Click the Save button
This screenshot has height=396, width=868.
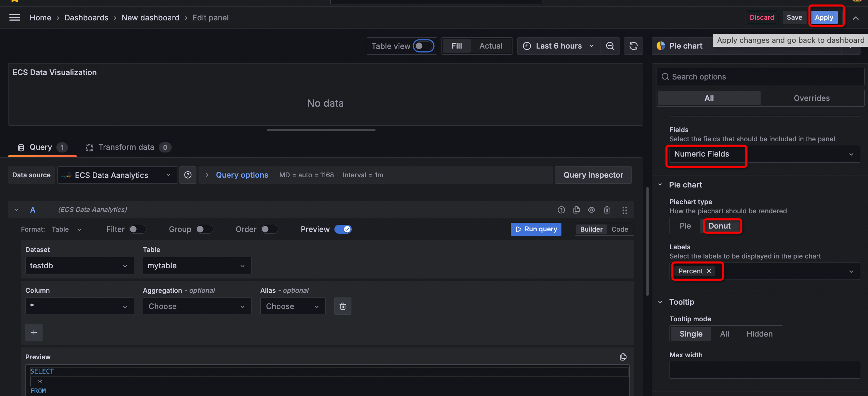click(794, 17)
